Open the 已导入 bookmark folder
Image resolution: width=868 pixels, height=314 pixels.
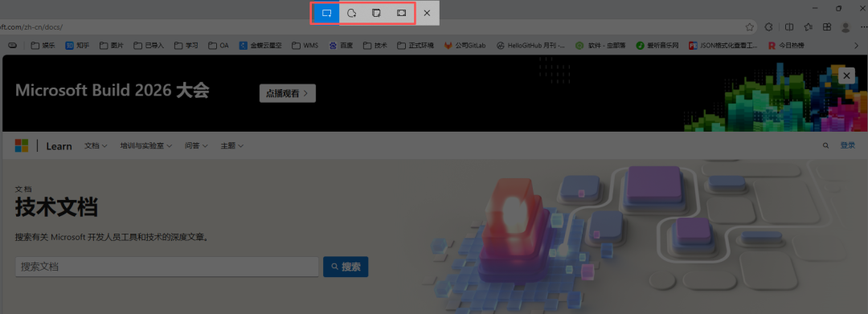click(x=149, y=45)
